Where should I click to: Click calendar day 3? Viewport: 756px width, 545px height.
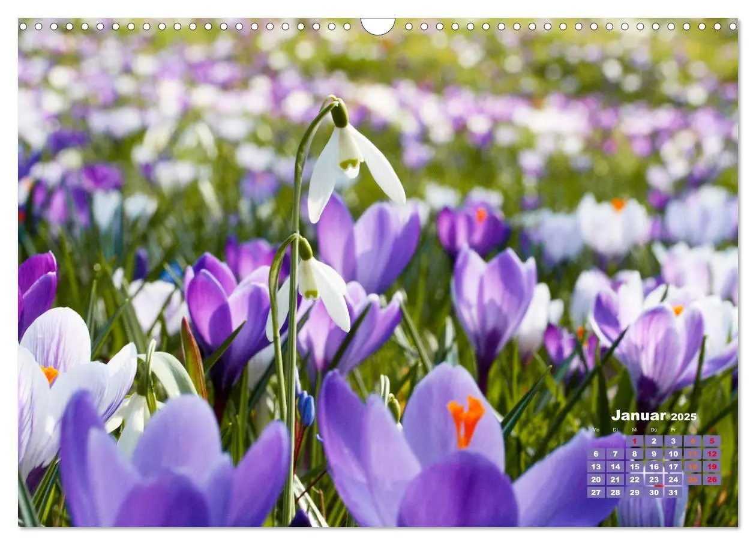(673, 441)
